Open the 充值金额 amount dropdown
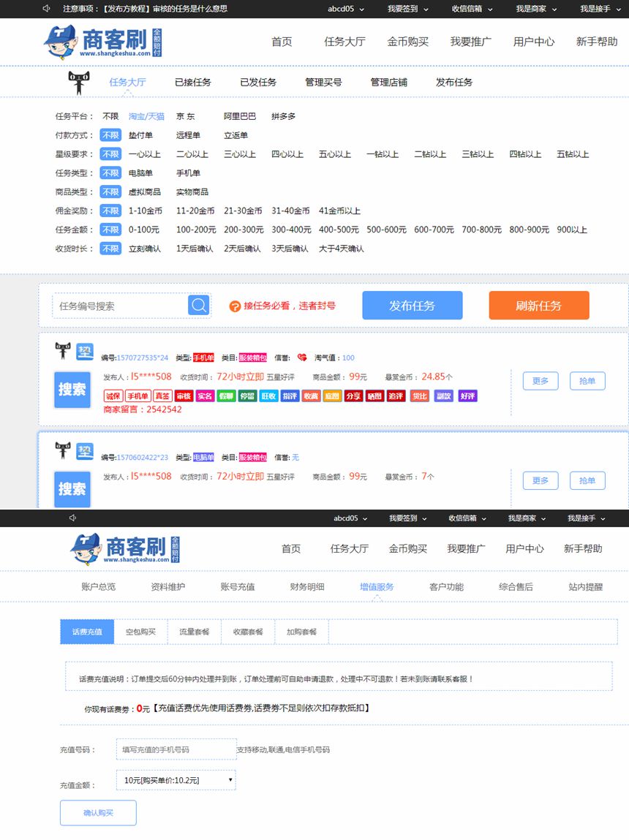 [176, 780]
